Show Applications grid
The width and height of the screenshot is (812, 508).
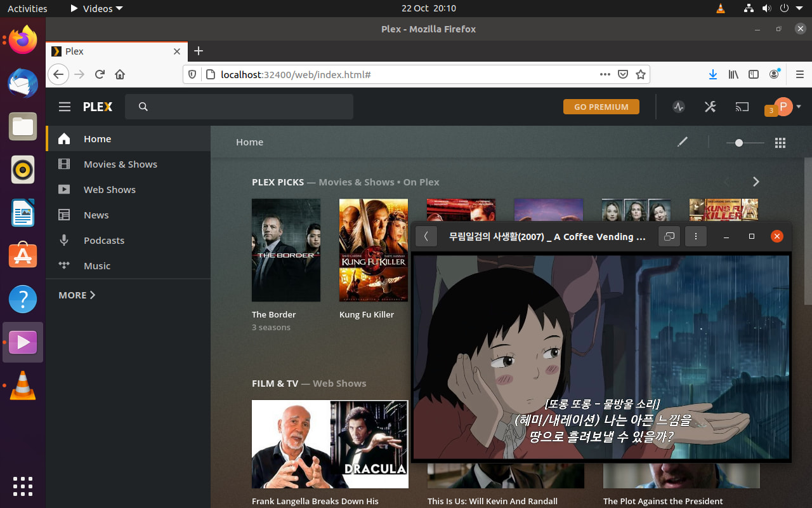(x=23, y=486)
